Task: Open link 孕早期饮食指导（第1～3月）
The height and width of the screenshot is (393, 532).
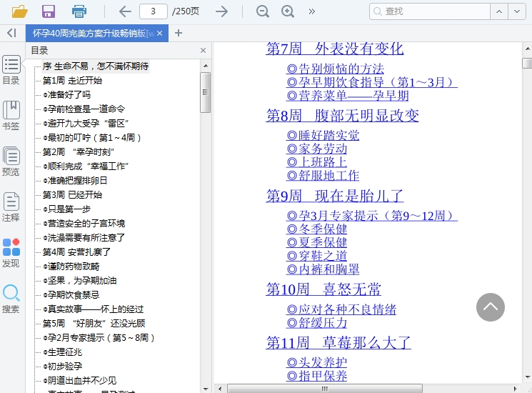Action: coord(372,82)
